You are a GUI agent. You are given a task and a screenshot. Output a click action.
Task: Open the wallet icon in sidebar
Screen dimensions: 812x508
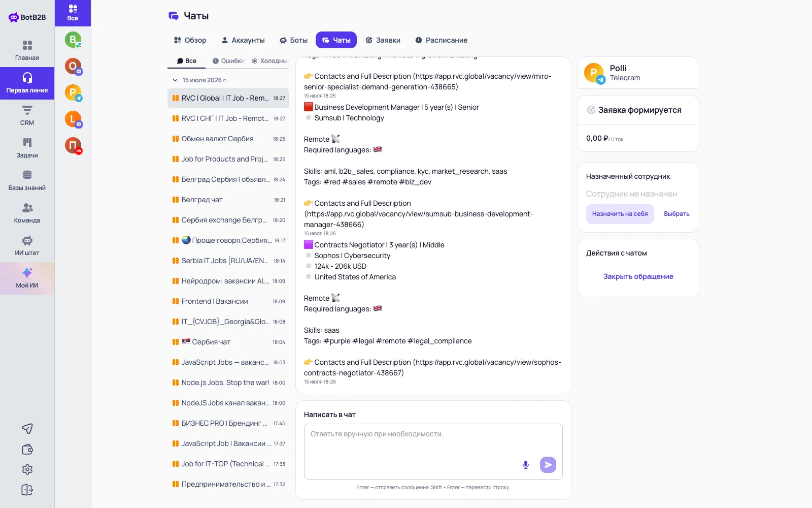[x=27, y=449]
